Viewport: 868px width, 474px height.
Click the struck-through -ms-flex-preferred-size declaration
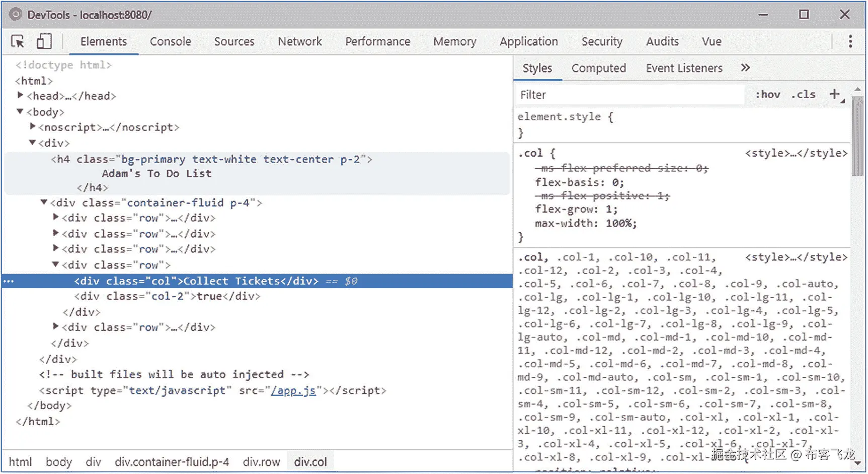pos(621,168)
